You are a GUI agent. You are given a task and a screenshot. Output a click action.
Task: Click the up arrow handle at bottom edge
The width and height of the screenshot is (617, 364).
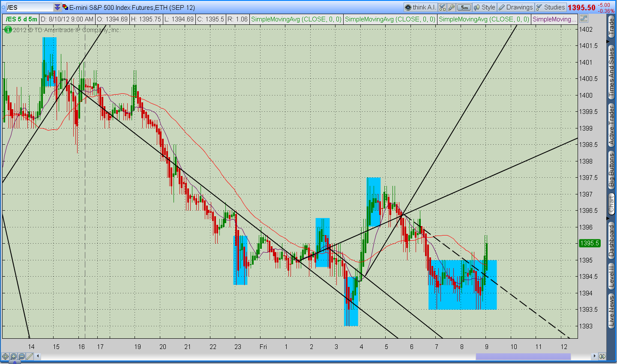pyautogui.click(x=15, y=362)
